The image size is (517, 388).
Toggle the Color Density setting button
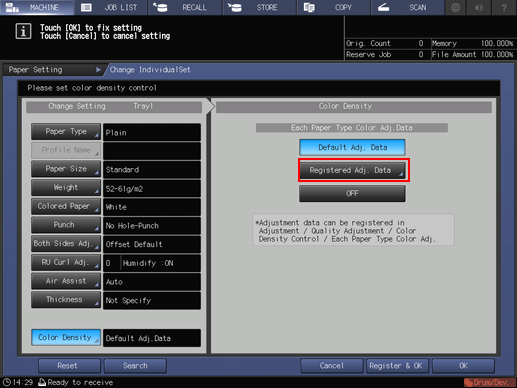pos(66,337)
